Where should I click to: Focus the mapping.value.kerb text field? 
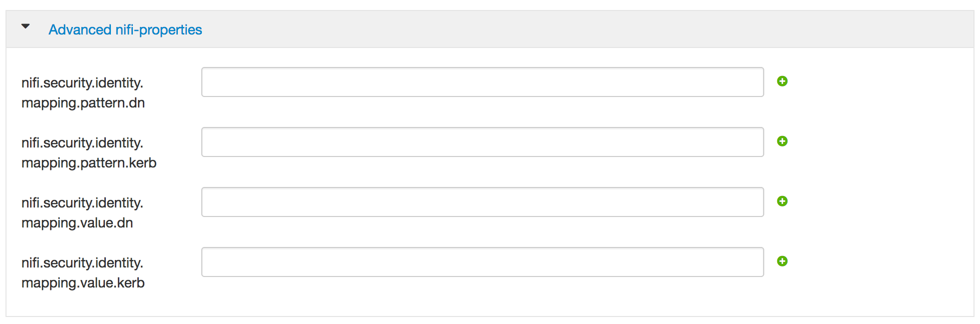point(482,262)
